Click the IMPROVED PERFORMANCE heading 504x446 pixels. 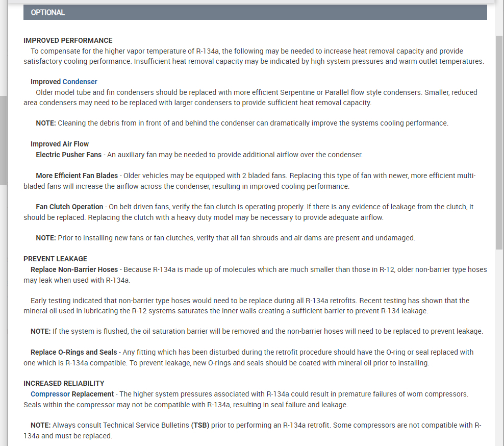click(x=68, y=40)
